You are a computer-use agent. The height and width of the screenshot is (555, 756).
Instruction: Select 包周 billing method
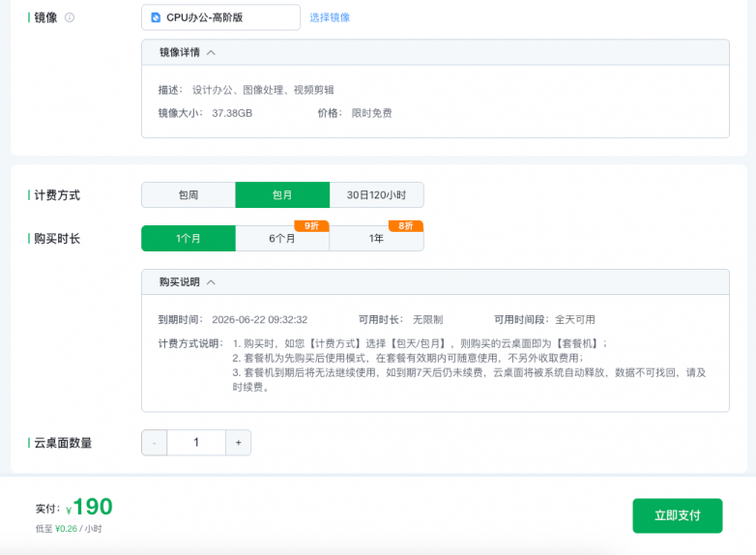(x=189, y=194)
